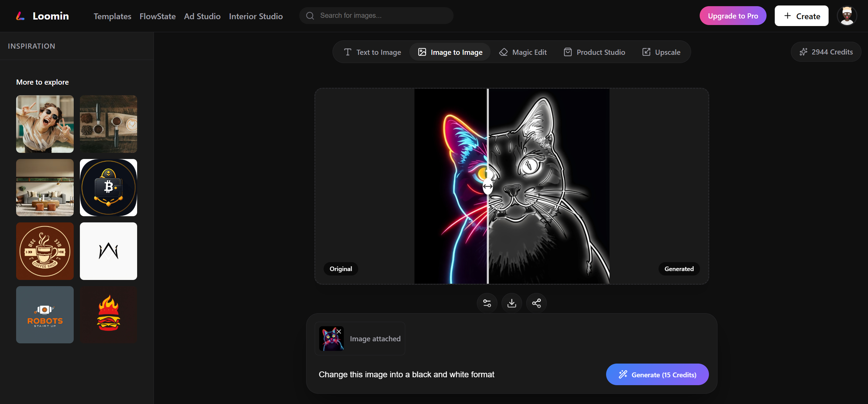The width and height of the screenshot is (868, 404).
Task: Open the Magic Edit eraser icon
Action: pos(503,52)
